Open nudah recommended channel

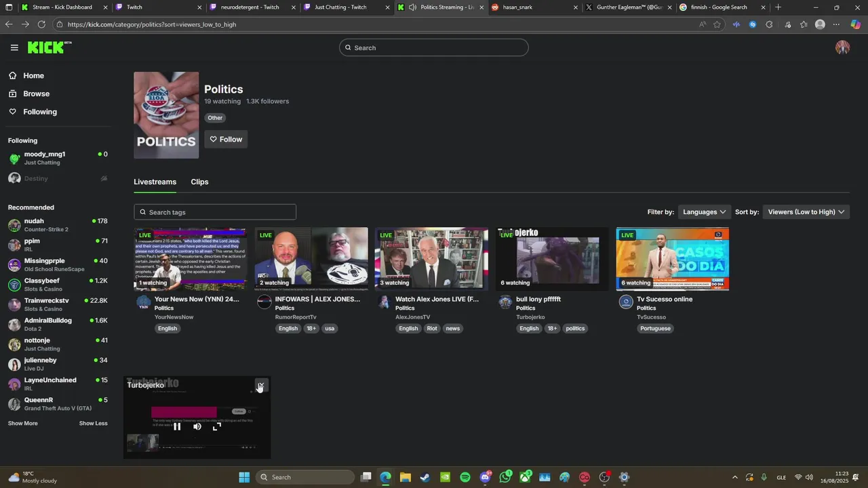point(58,225)
